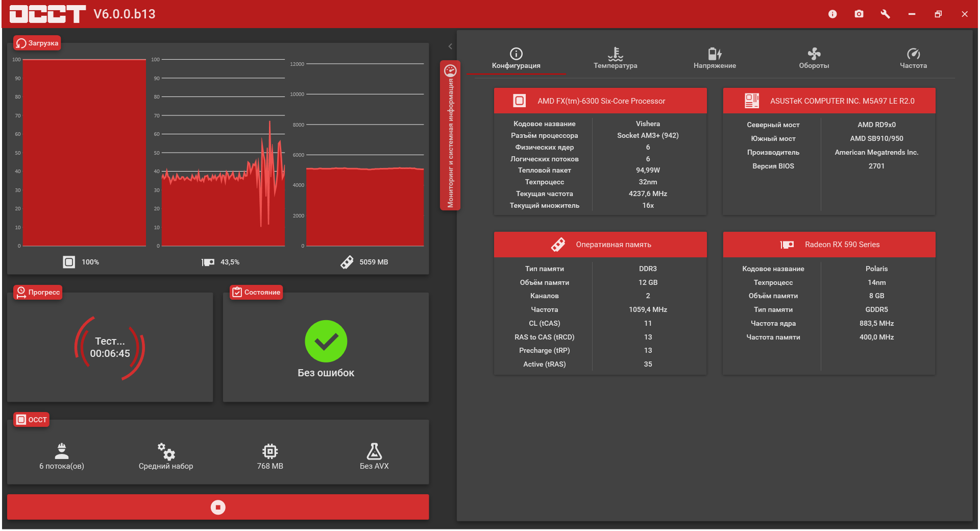Toggle the Мониторинг и системная информация side tab
This screenshot has width=980, height=531.
pos(450,135)
